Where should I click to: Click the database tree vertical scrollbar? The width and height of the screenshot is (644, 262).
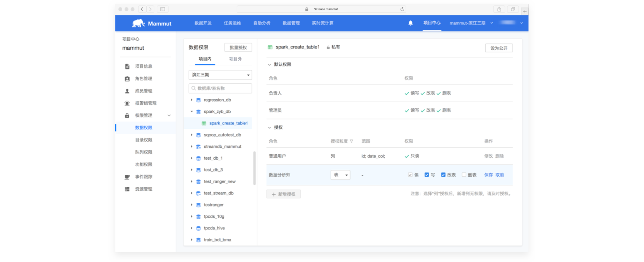(254, 168)
